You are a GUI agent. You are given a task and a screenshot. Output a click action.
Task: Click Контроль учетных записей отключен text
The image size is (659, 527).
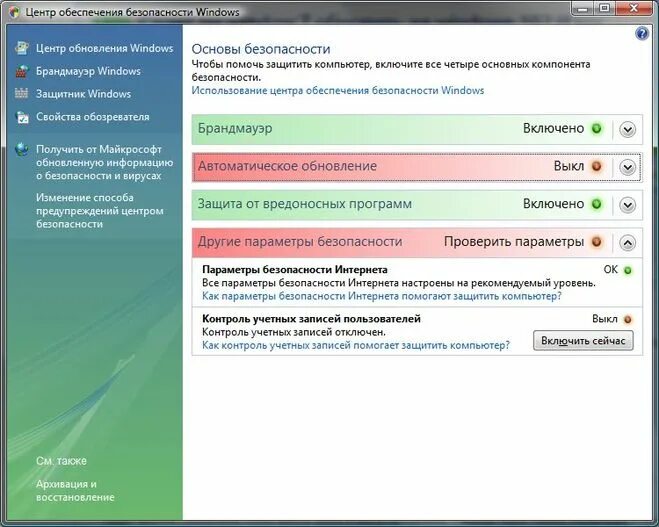coord(294,332)
